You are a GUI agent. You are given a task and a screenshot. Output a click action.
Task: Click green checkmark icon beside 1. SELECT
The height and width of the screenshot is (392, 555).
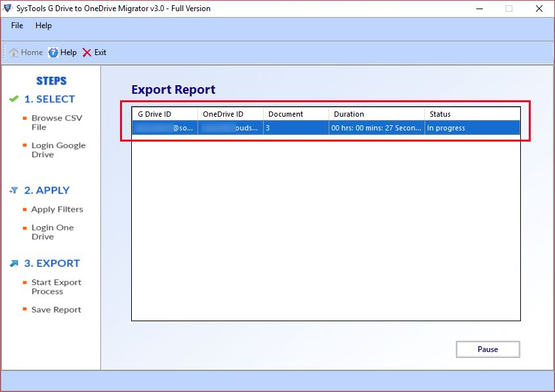coord(14,99)
